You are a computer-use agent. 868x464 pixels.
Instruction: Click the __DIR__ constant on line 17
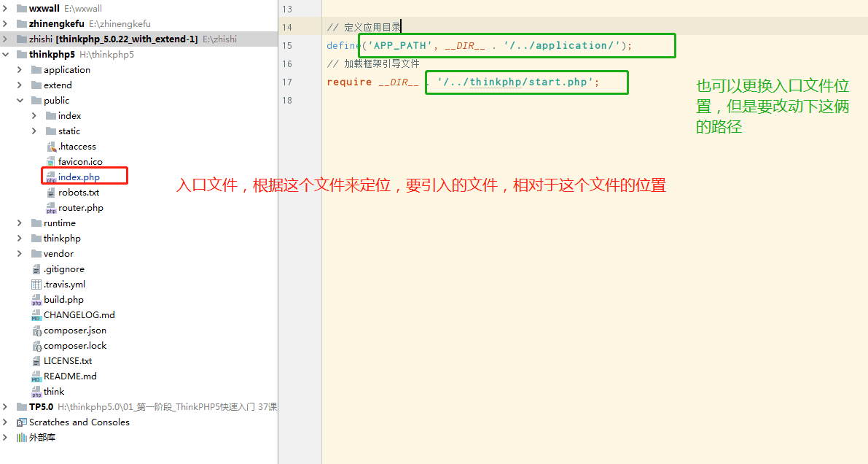pos(399,82)
